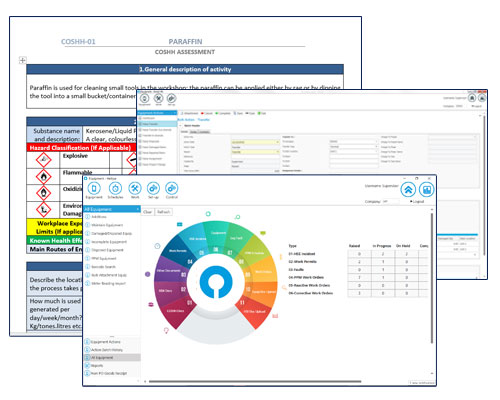Click the table move handle in COSHH document
The image size is (500, 400).
(22, 60)
